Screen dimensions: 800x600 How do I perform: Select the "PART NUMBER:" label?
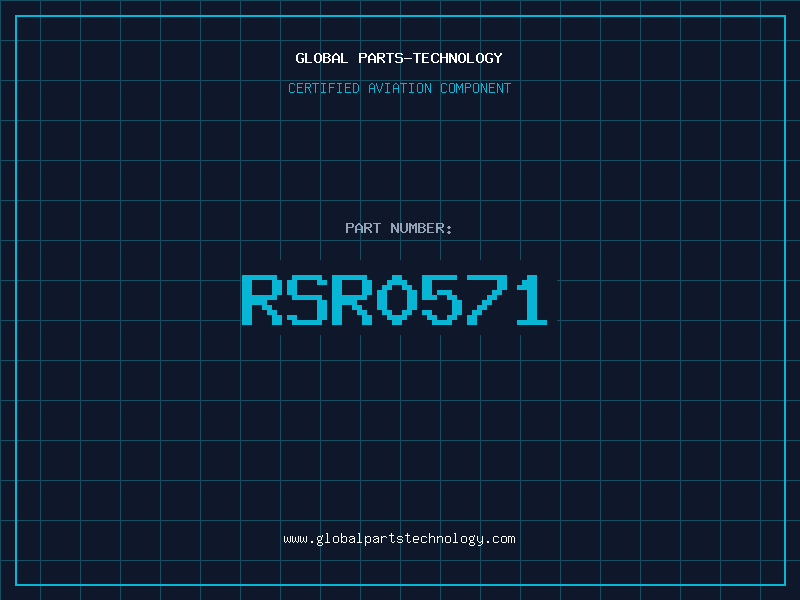(x=398, y=228)
